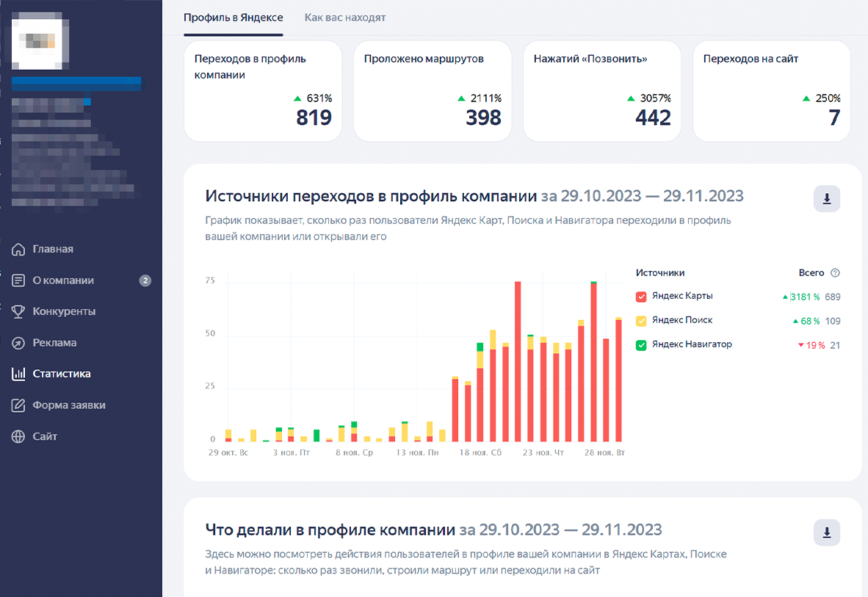Click the Переходов на сайт card

click(x=772, y=91)
